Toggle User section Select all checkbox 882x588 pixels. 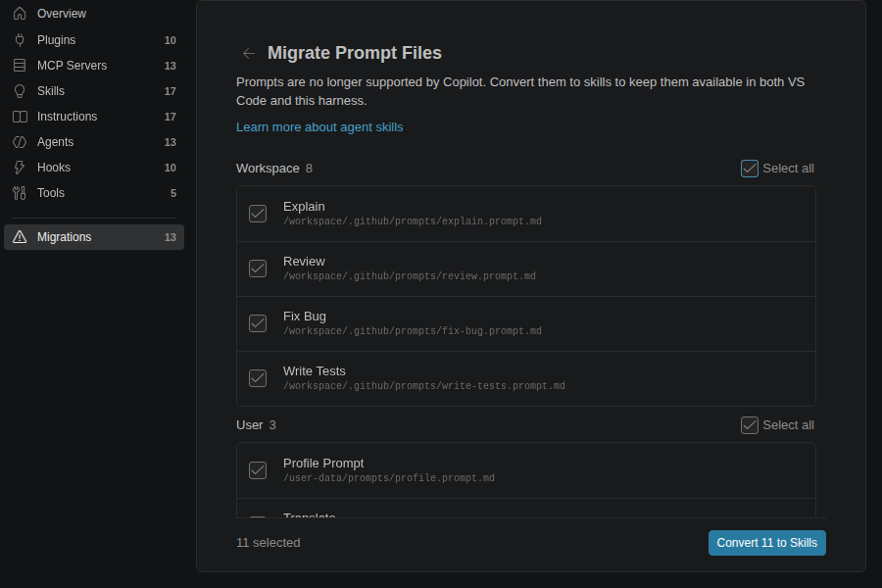point(750,425)
